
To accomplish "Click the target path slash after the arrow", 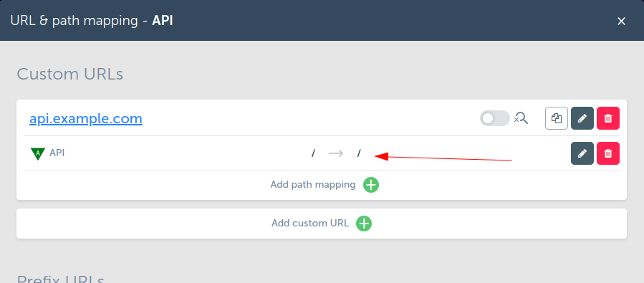I will tap(359, 153).
